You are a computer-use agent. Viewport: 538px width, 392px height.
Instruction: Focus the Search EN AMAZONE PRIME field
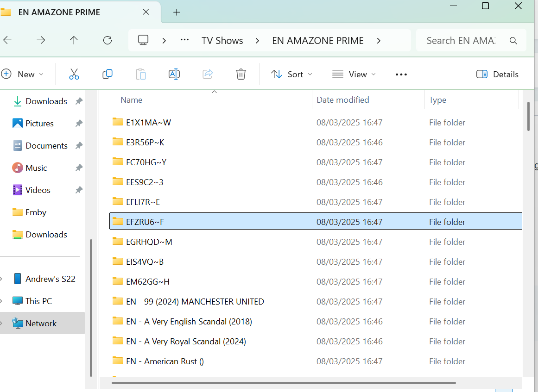point(471,40)
